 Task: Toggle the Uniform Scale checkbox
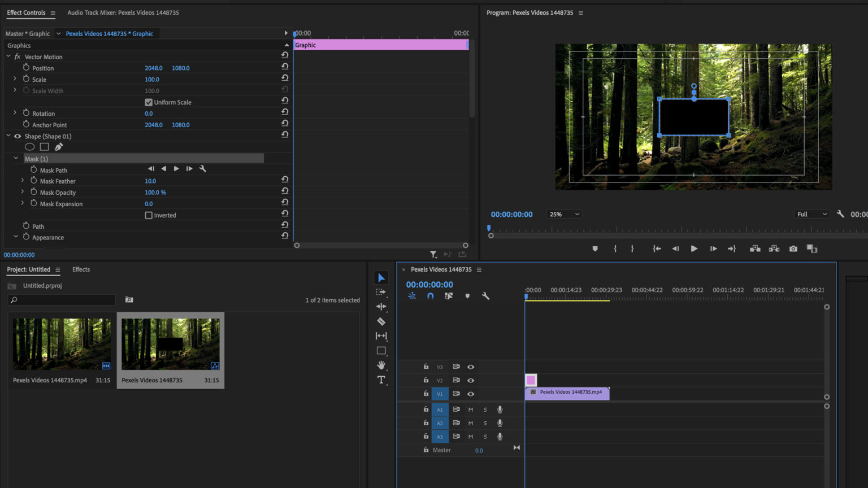(x=148, y=102)
